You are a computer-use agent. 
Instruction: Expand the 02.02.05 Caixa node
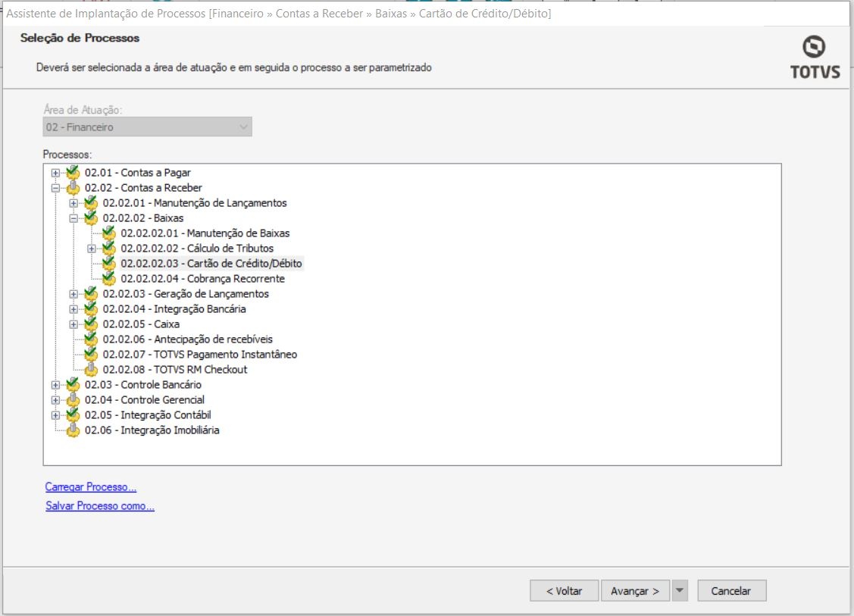(74, 324)
